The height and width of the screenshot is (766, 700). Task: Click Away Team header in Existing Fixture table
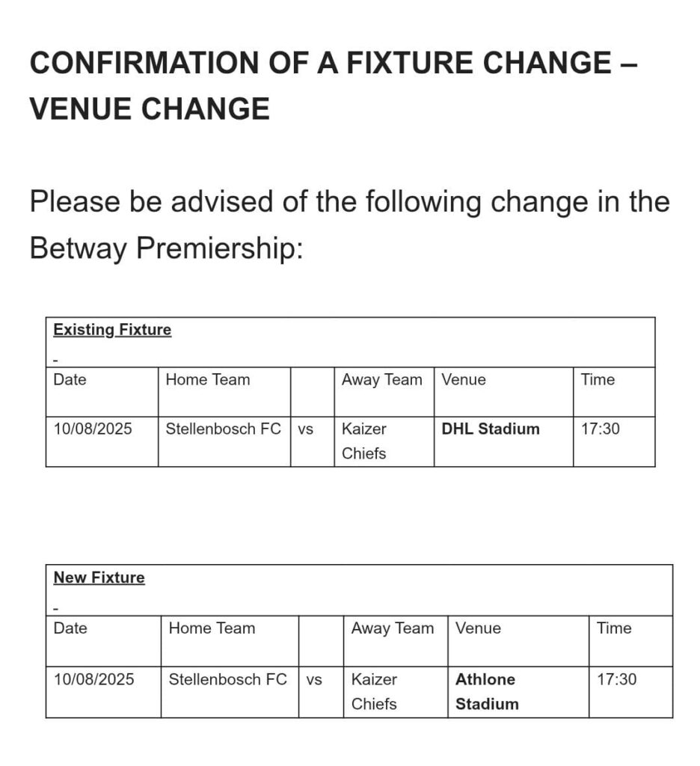click(x=381, y=380)
